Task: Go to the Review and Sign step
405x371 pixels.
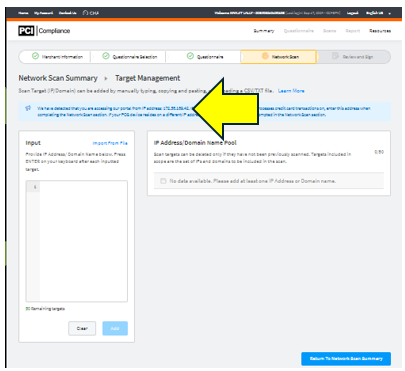Action: pyautogui.click(x=353, y=57)
